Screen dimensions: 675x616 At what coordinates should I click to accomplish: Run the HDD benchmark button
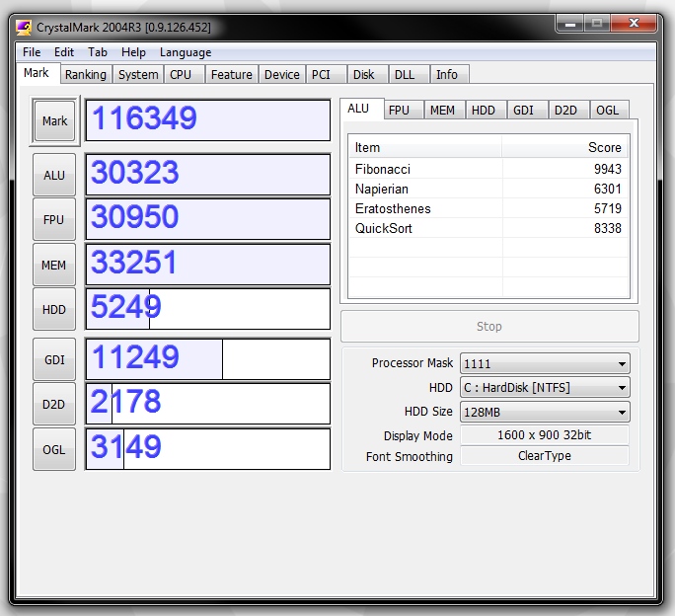coord(54,309)
